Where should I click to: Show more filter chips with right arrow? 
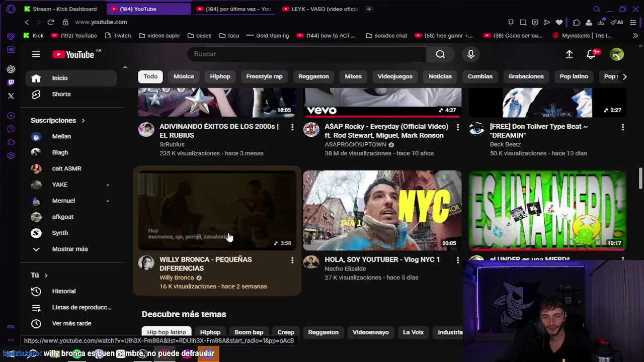click(624, 76)
